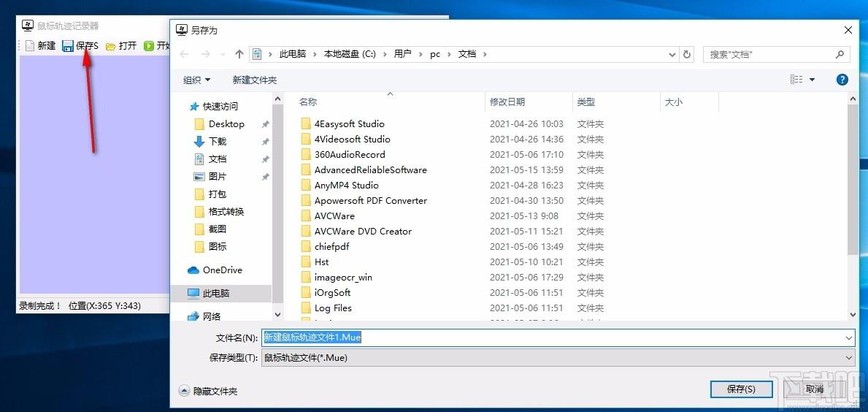Expand the 保存类型 file type dropdown
The width and height of the screenshot is (868, 412).
click(849, 358)
